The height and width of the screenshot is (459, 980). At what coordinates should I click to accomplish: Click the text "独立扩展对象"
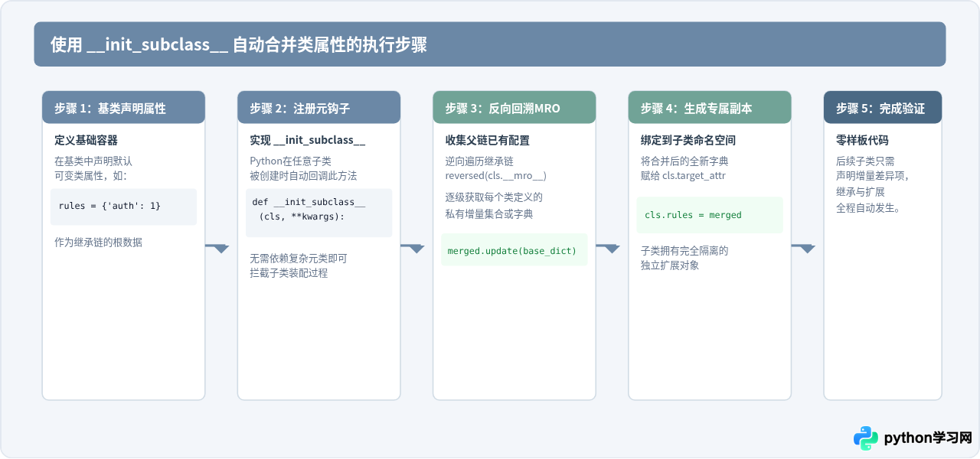click(669, 265)
